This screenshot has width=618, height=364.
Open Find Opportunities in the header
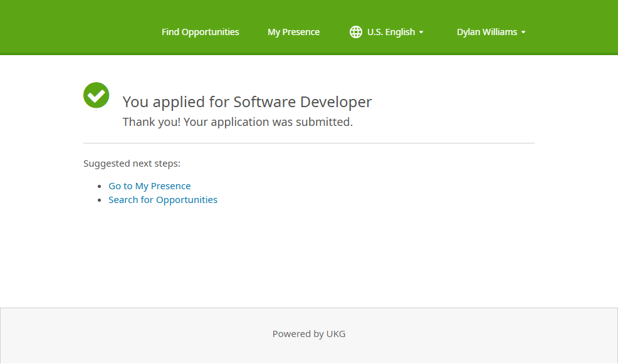click(200, 32)
